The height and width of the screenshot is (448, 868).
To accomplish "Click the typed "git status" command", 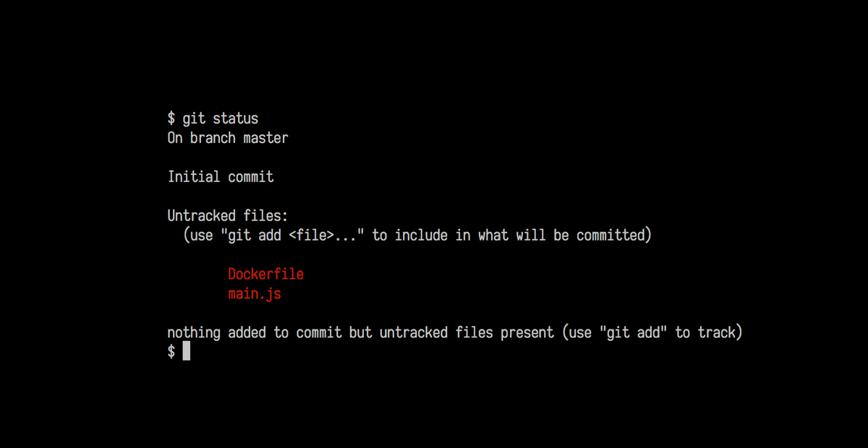I will click(x=220, y=118).
